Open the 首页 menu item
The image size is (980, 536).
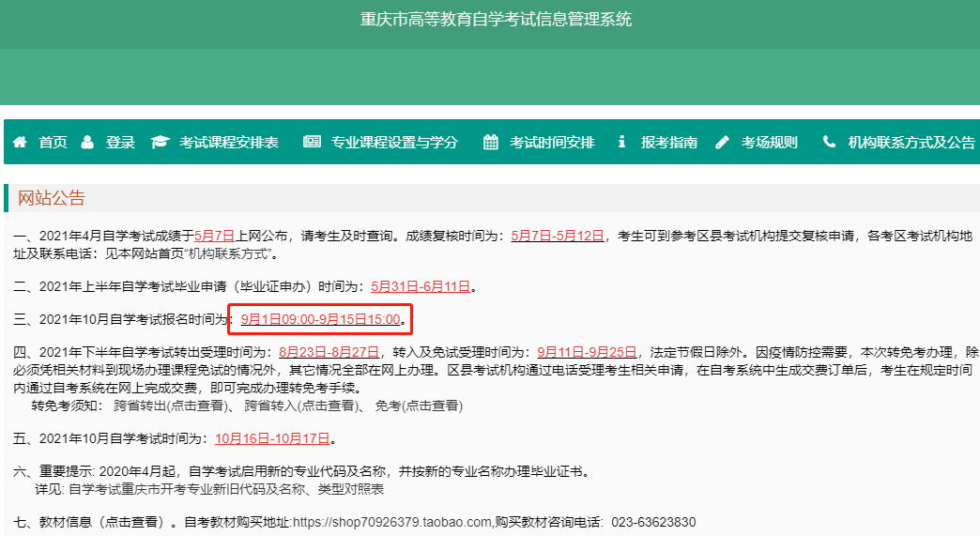click(x=53, y=143)
